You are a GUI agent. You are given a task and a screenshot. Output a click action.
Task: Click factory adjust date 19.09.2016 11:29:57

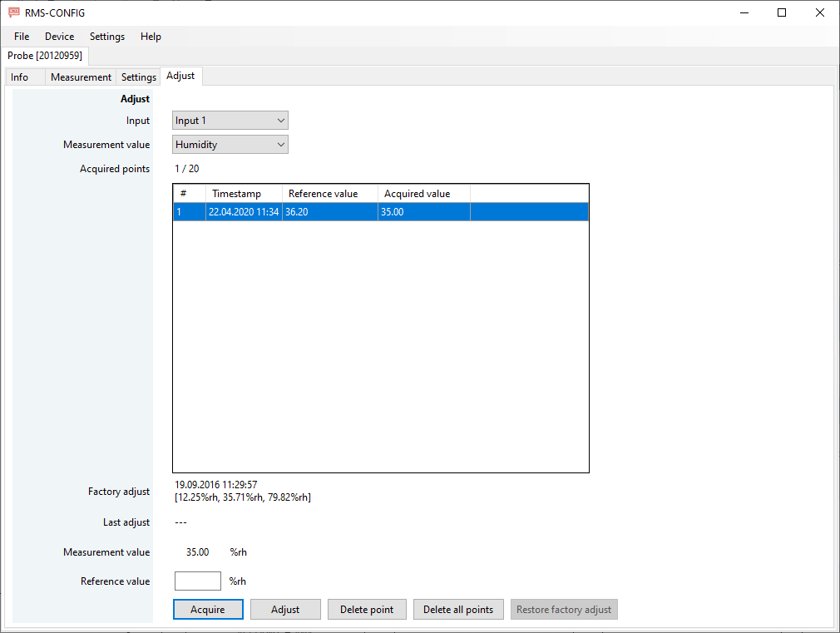(216, 485)
